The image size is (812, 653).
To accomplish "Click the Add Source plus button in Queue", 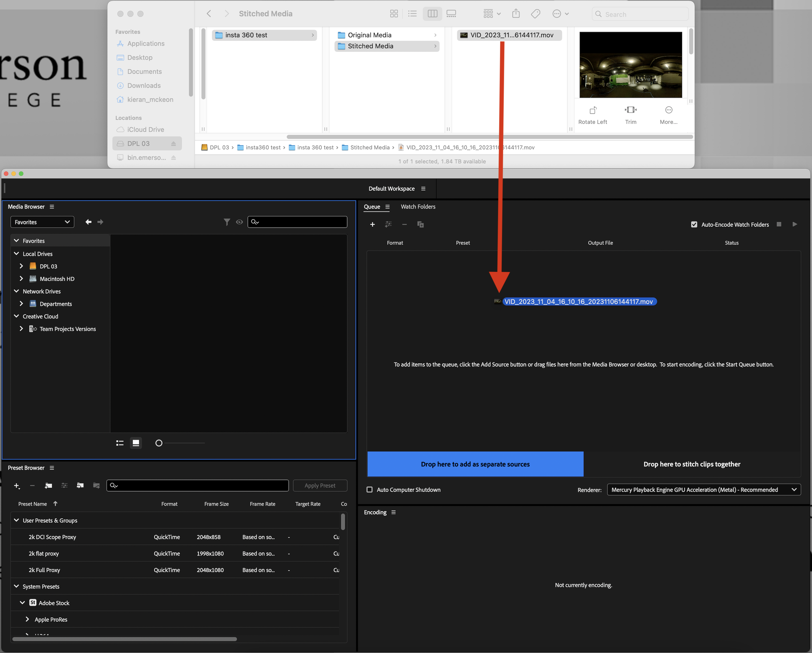I will click(x=373, y=224).
